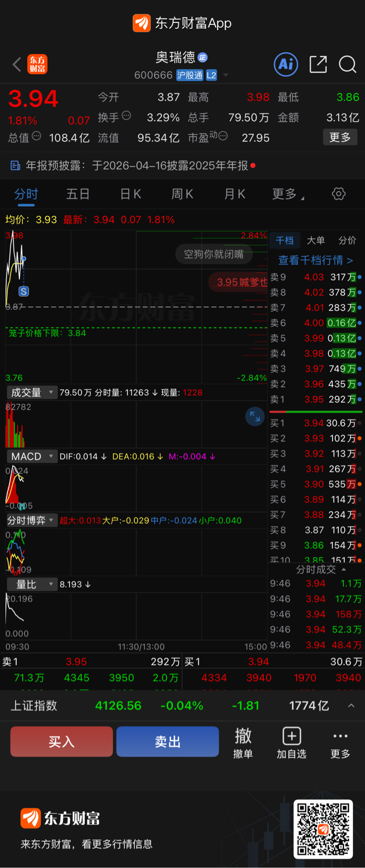Open 分时博弈 indicator dropdown
Viewport: 365px width, 868px height.
(x=31, y=521)
